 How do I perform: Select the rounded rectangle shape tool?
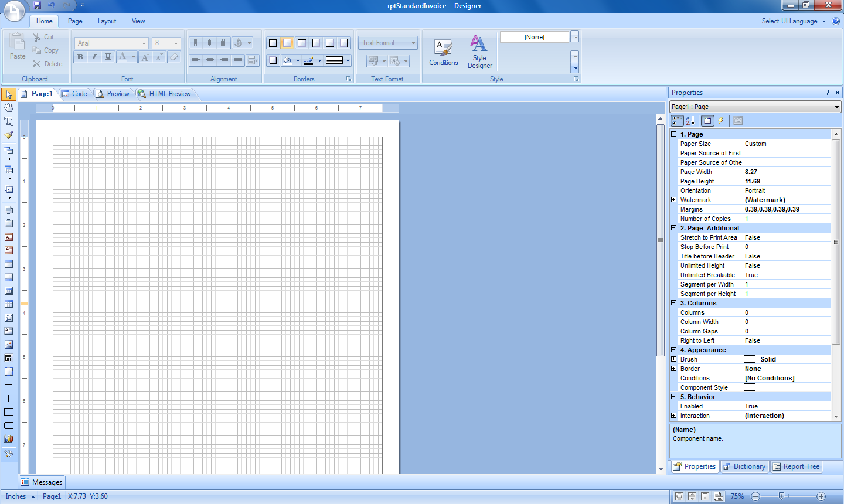point(9,425)
